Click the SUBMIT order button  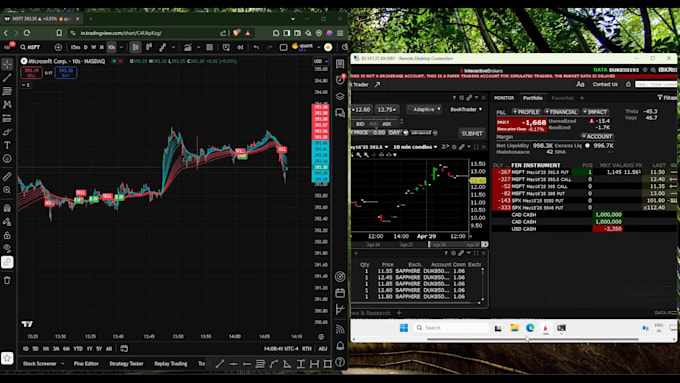click(x=472, y=133)
